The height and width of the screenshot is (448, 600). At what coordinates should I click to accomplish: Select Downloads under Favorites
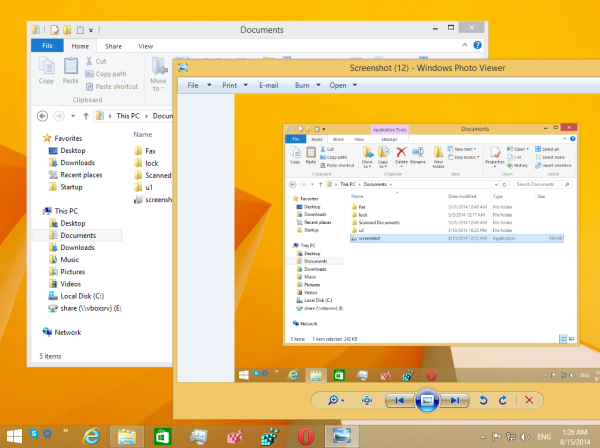tap(72, 163)
